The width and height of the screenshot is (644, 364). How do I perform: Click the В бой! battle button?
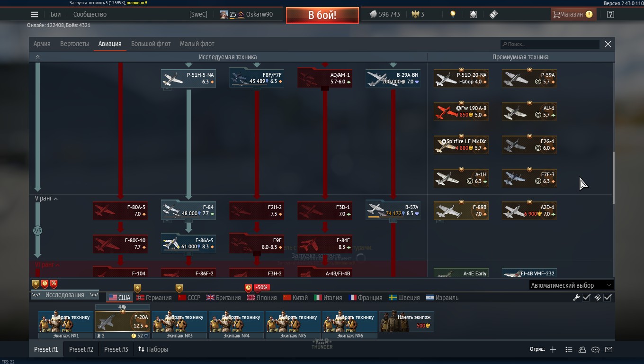322,15
